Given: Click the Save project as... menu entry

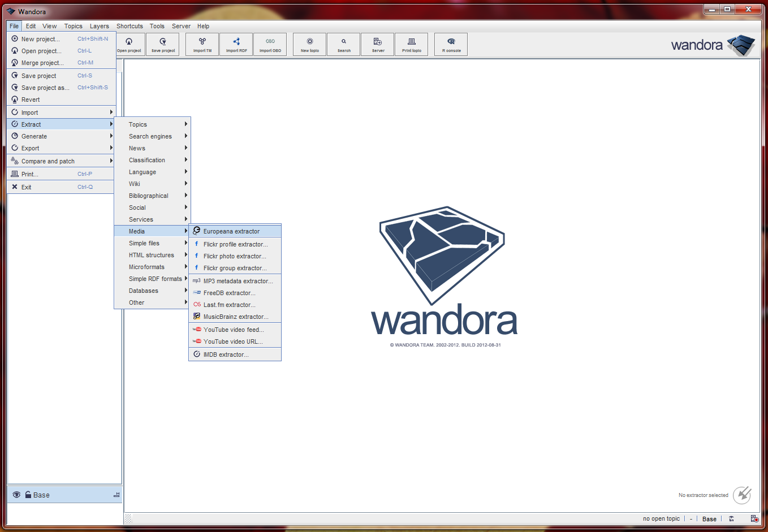Looking at the screenshot, I should 45,88.
